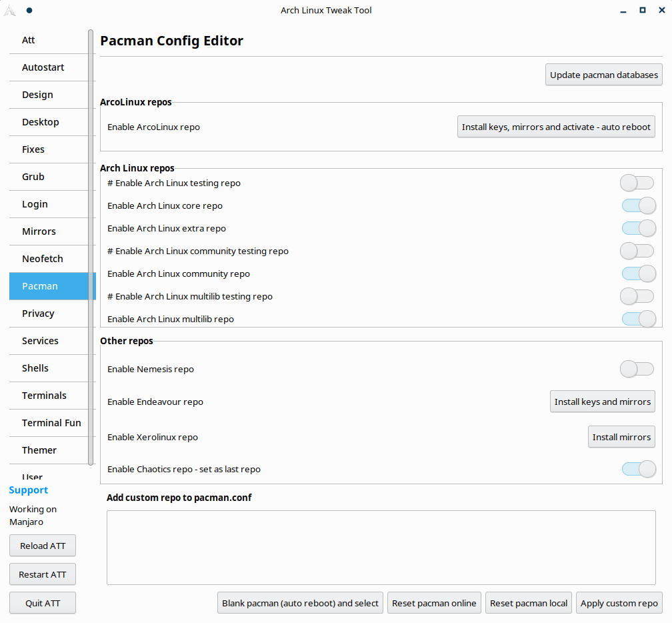Select the Themer section
This screenshot has height=623, width=672.
click(49, 450)
